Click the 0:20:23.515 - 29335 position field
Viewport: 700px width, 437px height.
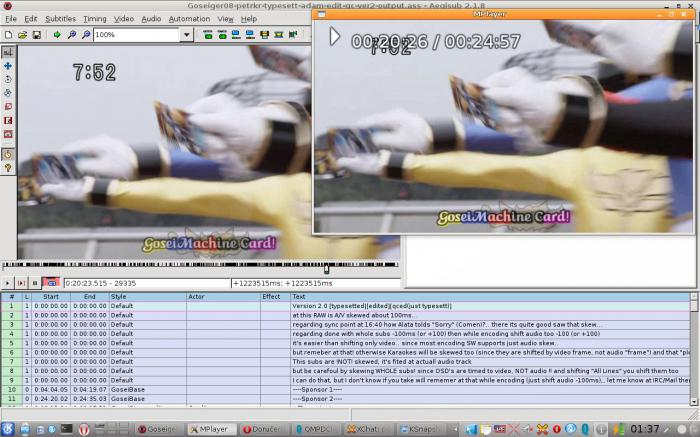tap(147, 283)
